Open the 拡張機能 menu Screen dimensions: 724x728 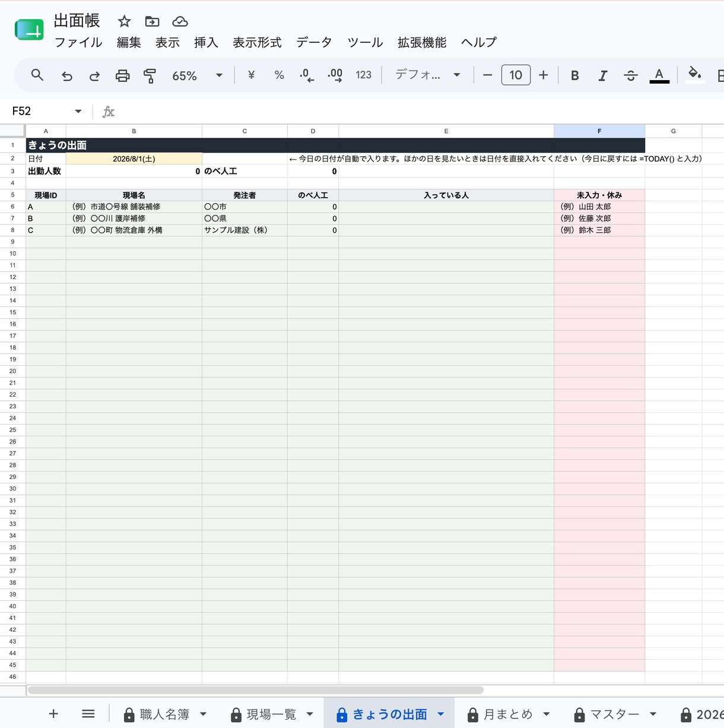click(x=422, y=43)
